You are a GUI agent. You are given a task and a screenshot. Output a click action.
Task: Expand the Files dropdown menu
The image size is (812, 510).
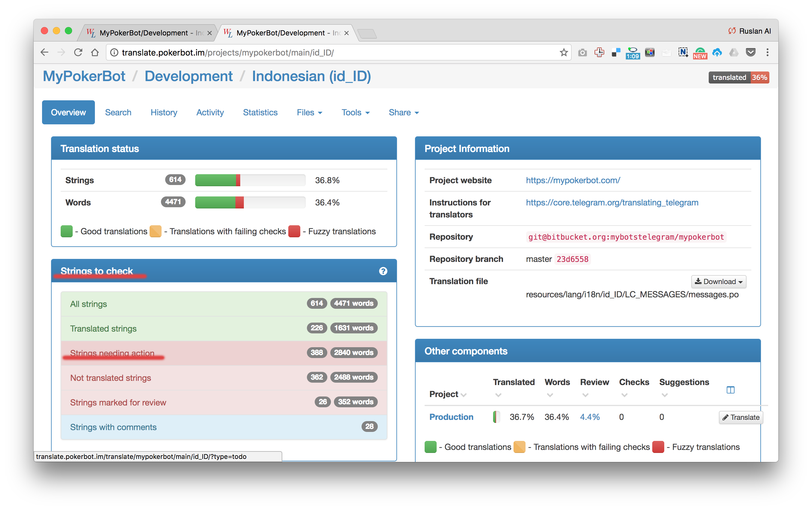click(x=309, y=113)
